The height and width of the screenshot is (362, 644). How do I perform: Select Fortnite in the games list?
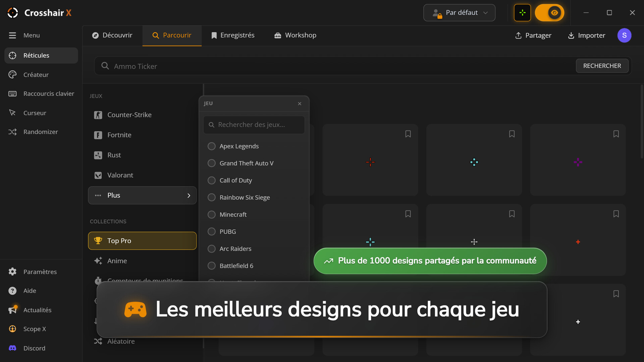(142, 135)
